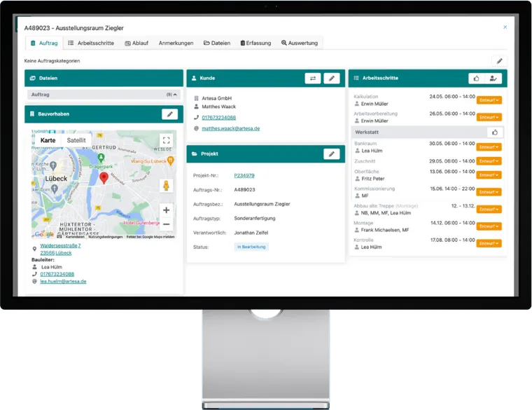Switch to the Auftrag tab

[x=44, y=43]
